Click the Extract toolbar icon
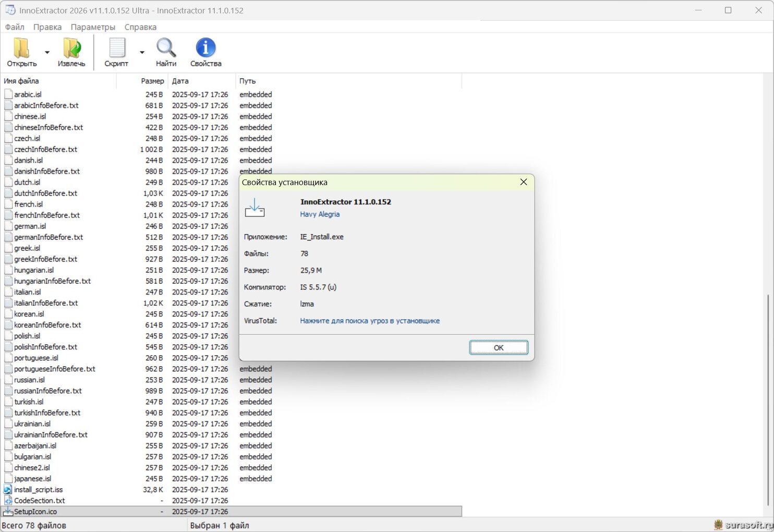 (71, 49)
